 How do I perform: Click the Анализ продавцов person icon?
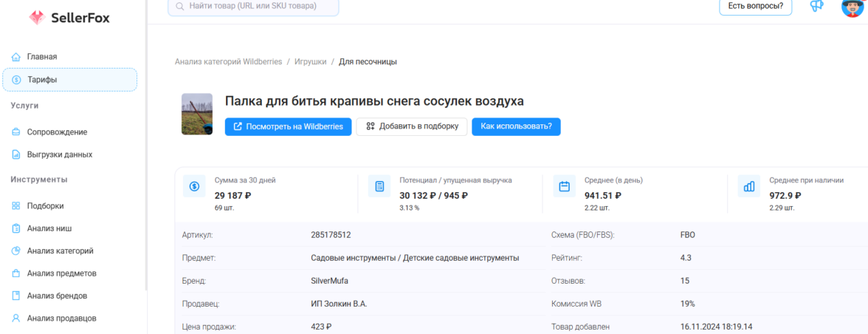tap(15, 318)
